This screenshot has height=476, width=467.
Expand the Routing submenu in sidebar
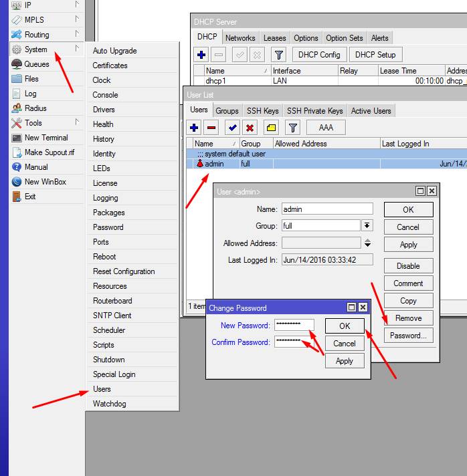(37, 35)
